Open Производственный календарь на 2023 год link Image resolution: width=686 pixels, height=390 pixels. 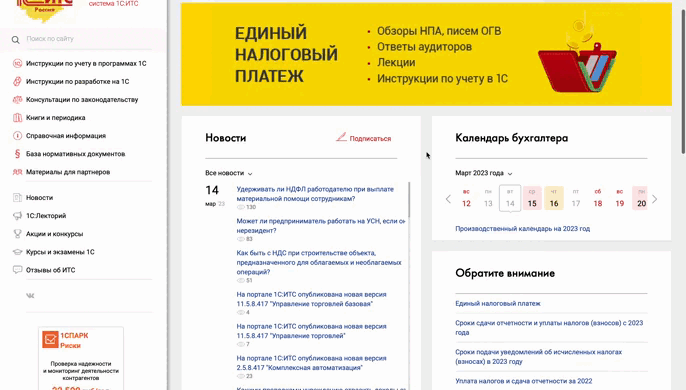pos(522,228)
